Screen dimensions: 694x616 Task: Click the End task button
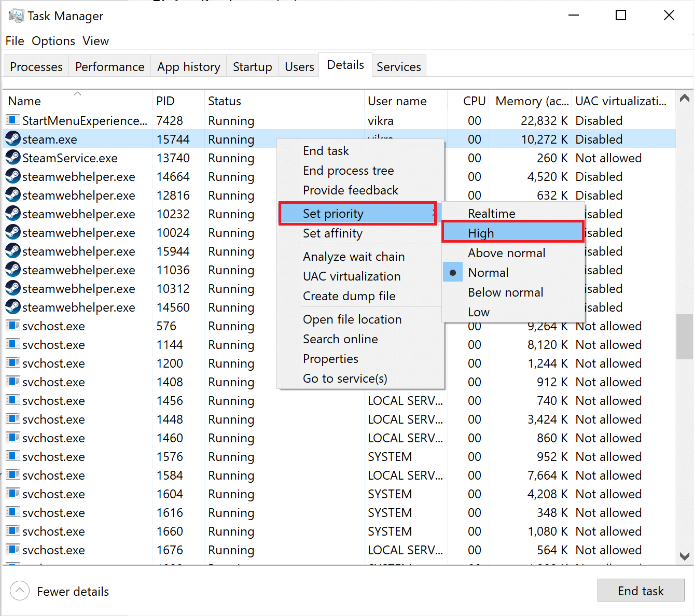pyautogui.click(x=641, y=590)
